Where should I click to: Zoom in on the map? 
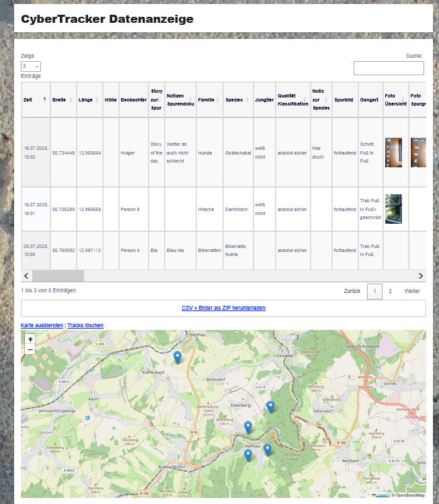tap(30, 339)
